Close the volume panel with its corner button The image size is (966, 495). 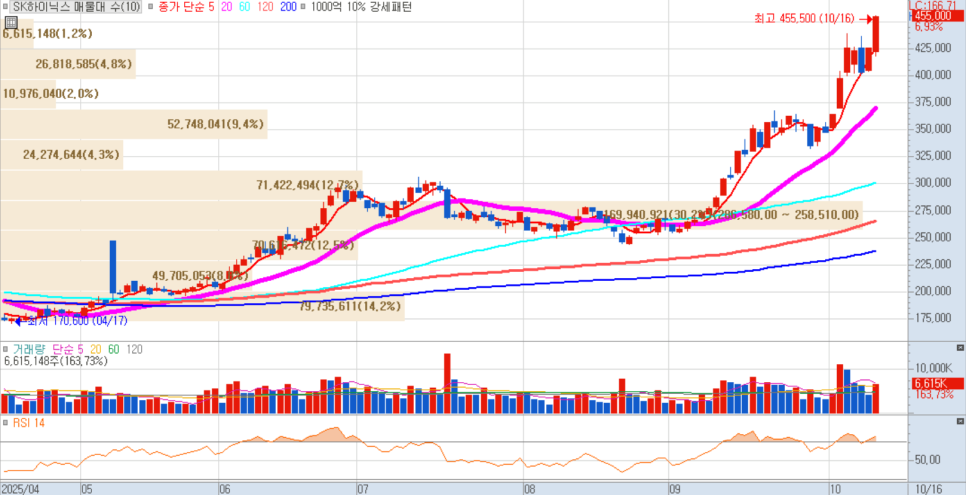(960, 348)
